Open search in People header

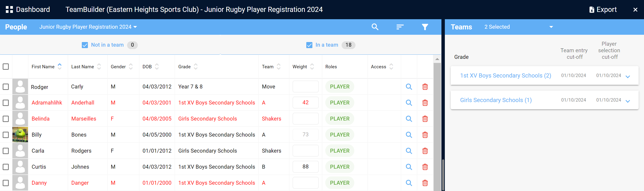tap(375, 27)
